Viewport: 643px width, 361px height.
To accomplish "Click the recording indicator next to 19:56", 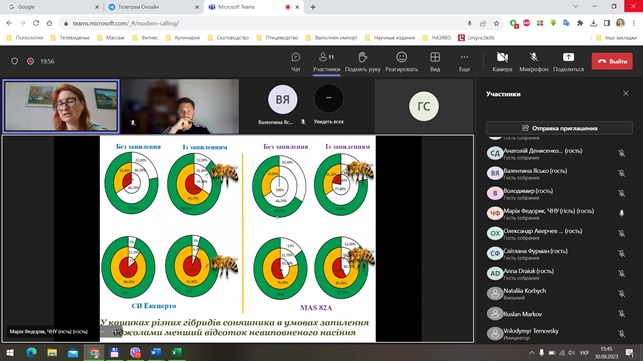I will tap(30, 61).
